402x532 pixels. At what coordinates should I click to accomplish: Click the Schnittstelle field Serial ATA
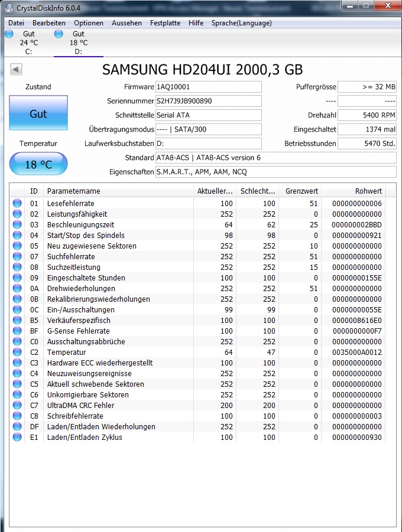pos(209,115)
